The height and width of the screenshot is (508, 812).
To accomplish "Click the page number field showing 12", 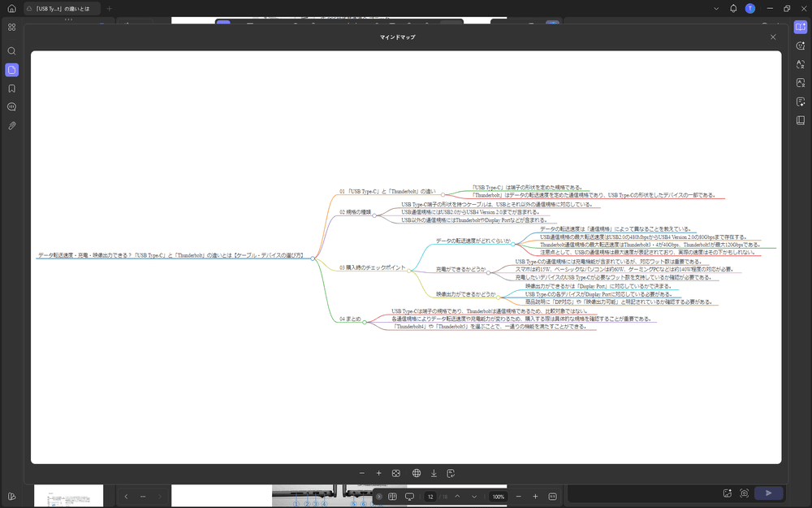I will pos(430,496).
